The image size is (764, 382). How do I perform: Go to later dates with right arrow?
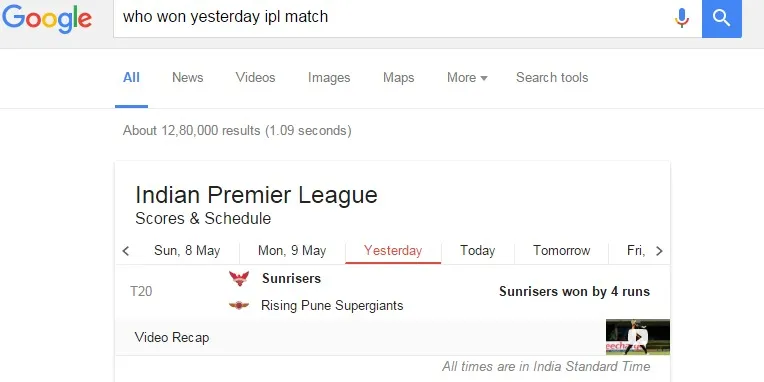[659, 251]
